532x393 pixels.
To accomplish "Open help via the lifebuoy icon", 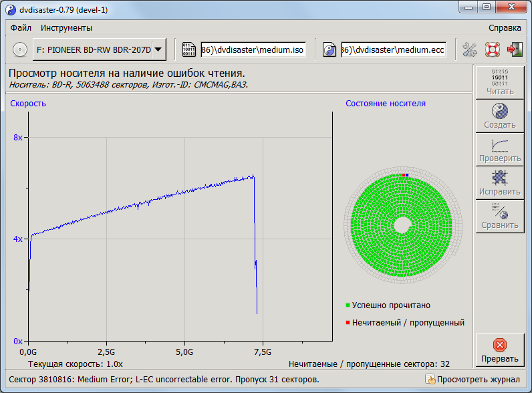I will [x=493, y=49].
